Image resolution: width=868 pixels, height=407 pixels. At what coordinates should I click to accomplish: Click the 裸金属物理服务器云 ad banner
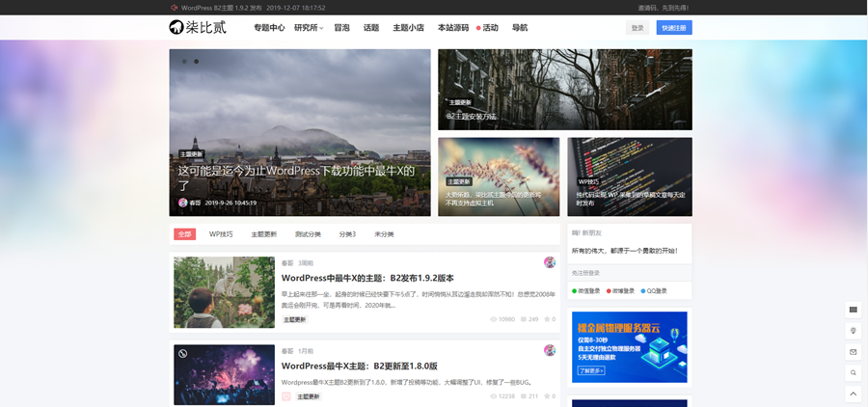(630, 347)
